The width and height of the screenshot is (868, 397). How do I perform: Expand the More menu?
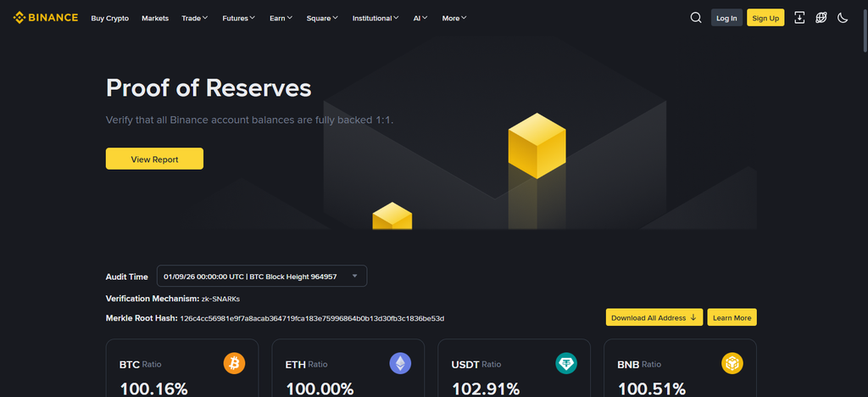pos(454,19)
